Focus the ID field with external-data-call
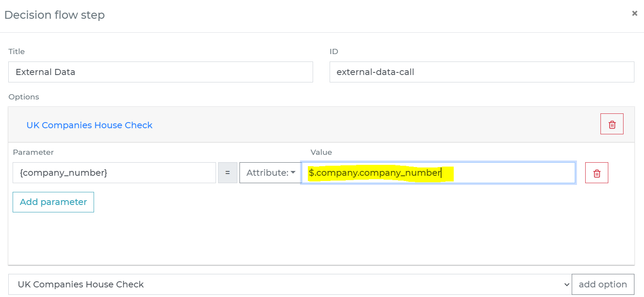 [x=482, y=72]
